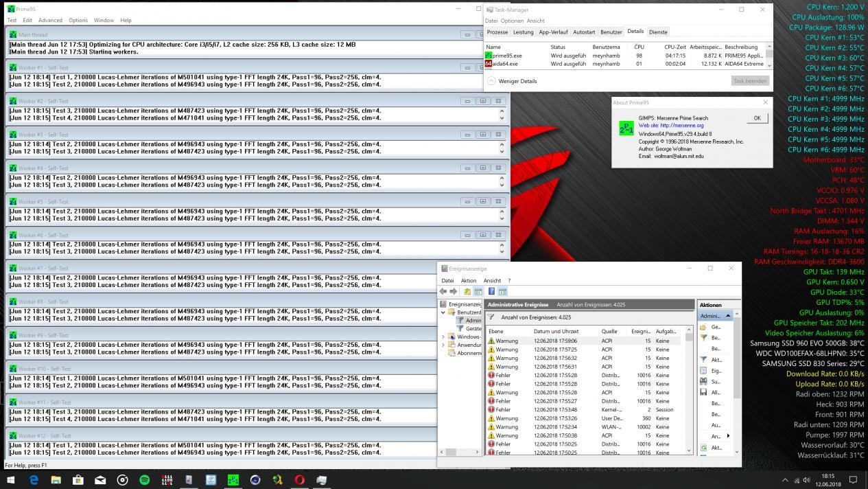Switch to the Leistung tab in Task-Manager
The width and height of the screenshot is (868, 489).
coord(523,32)
